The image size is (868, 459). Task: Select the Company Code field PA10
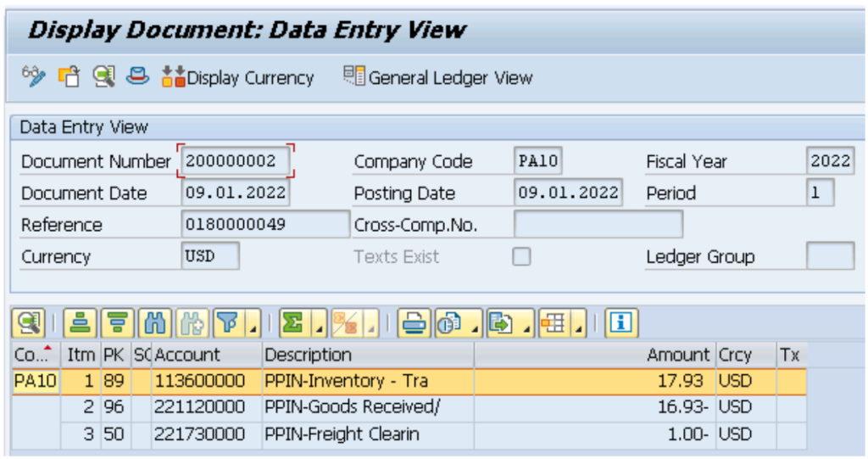(538, 160)
